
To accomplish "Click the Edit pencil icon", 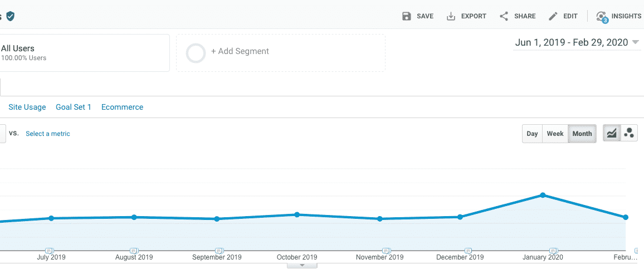I will click(x=553, y=16).
